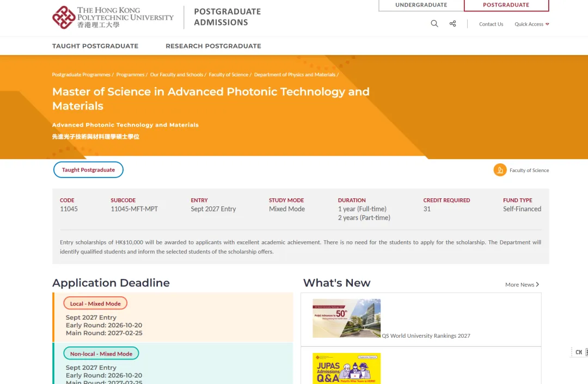Click the 2 years (Part-time) duration
The image size is (588, 384).
click(364, 217)
